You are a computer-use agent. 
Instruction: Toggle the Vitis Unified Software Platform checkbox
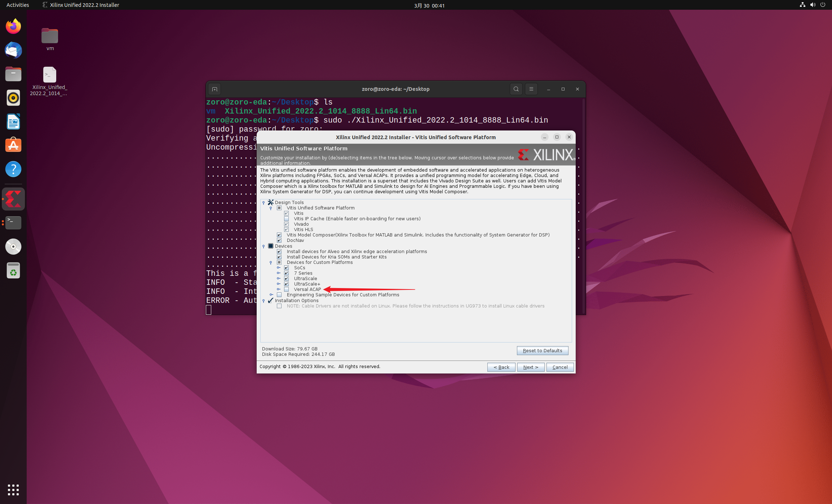(x=279, y=208)
